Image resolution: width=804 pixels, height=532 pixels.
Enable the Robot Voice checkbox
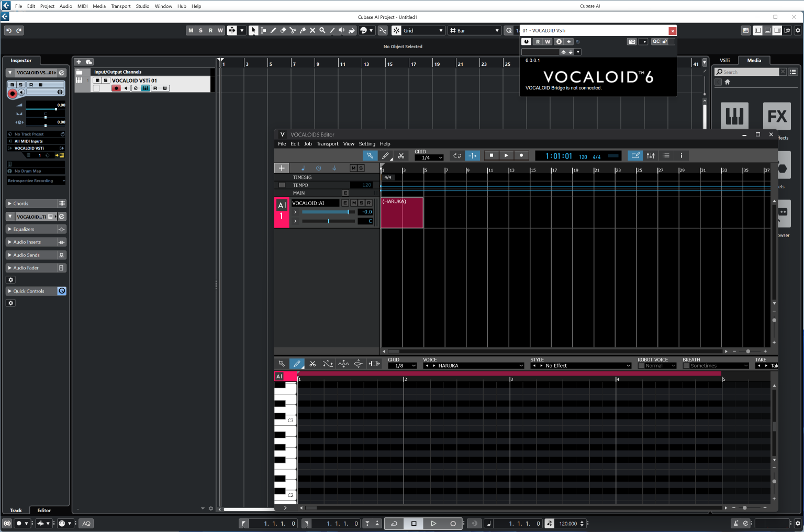click(641, 366)
